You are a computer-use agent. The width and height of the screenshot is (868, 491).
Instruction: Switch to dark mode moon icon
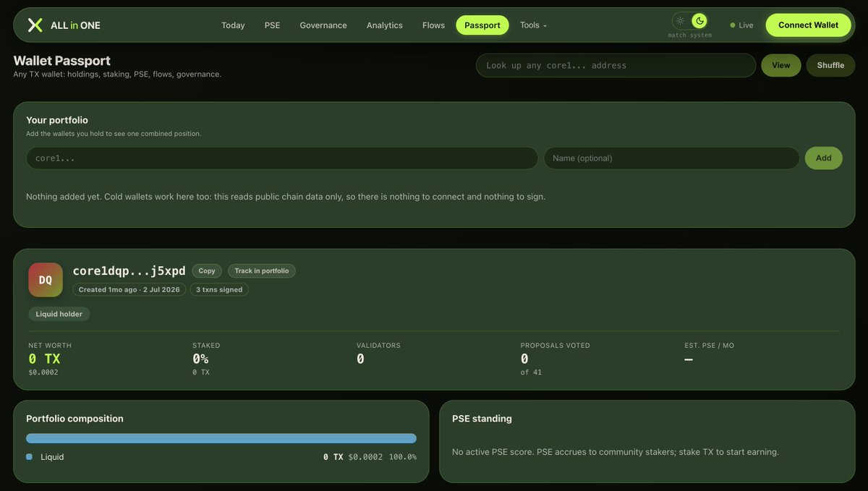[699, 21]
